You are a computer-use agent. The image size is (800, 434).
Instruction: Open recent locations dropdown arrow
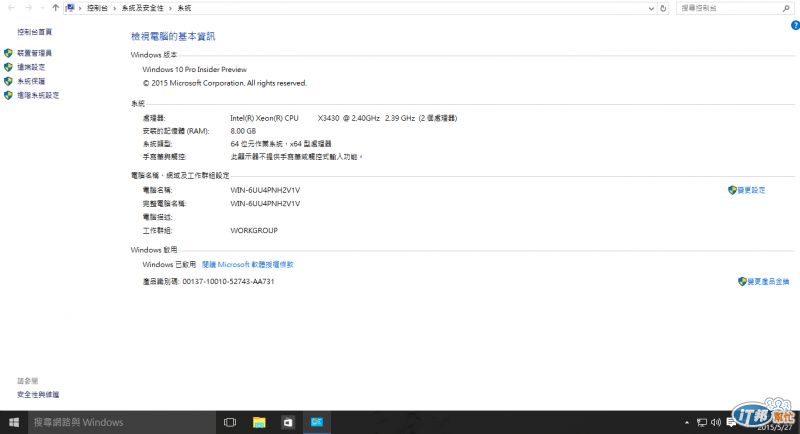click(42, 8)
